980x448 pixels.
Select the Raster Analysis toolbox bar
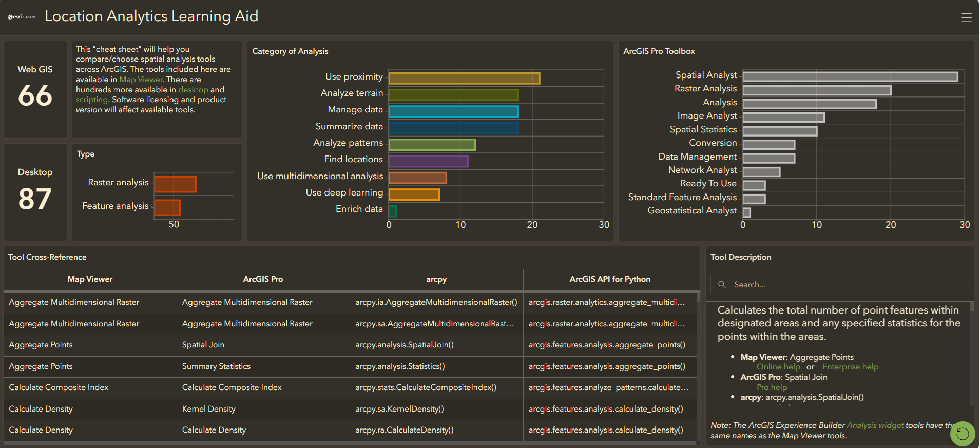817,90
